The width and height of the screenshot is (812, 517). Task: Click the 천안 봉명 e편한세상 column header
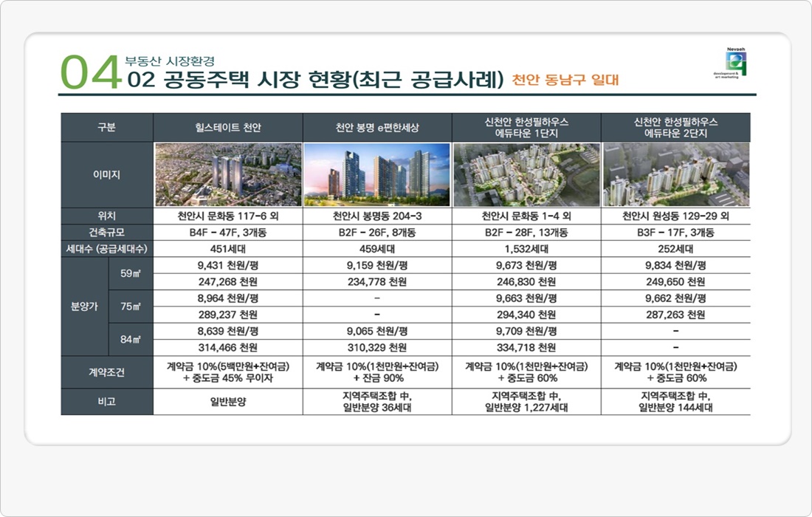point(377,128)
